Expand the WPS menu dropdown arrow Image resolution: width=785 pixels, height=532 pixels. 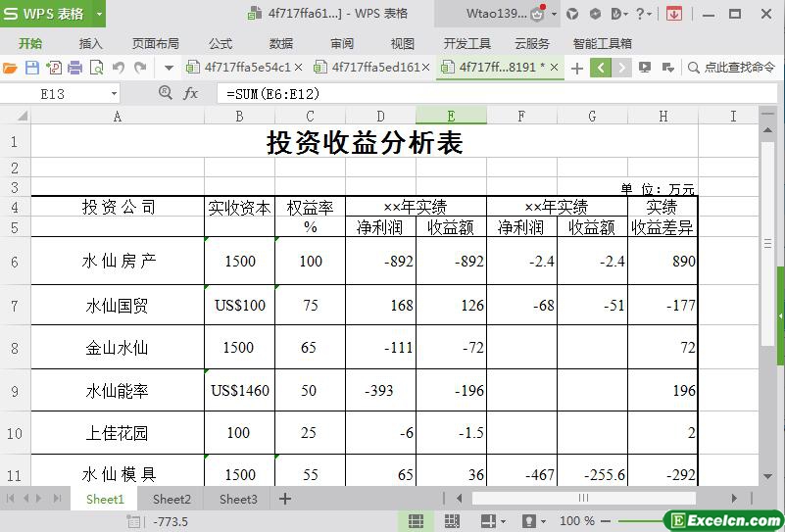click(x=99, y=14)
